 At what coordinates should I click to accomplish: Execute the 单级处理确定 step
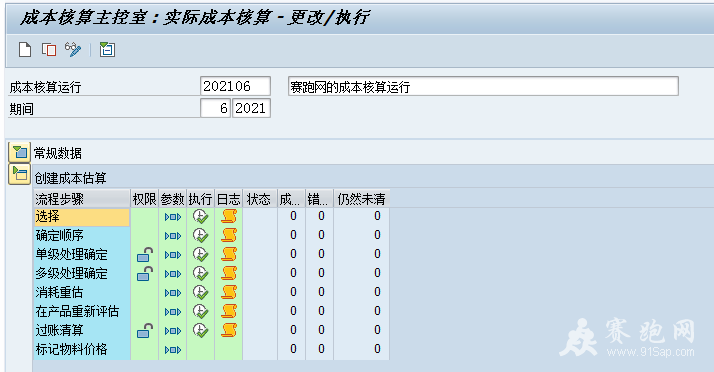click(x=200, y=254)
